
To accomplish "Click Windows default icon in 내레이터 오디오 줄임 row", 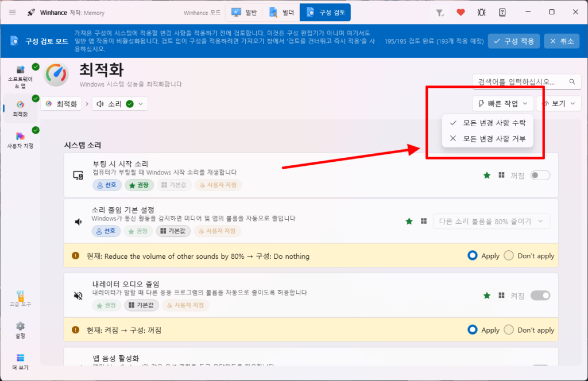I will 501,295.
